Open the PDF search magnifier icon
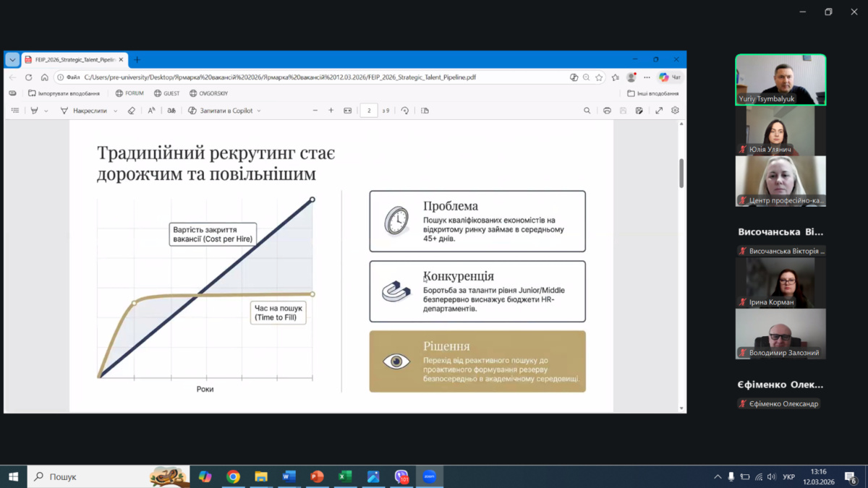 coord(587,111)
